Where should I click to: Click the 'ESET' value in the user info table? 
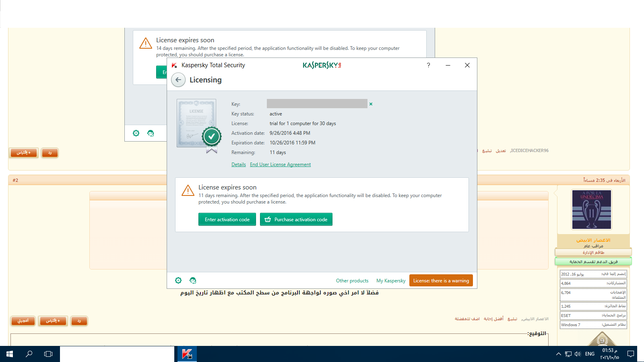pyautogui.click(x=566, y=316)
